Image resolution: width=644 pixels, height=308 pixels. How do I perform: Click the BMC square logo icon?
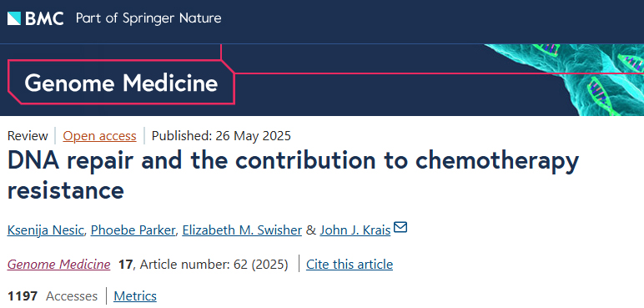point(14,18)
